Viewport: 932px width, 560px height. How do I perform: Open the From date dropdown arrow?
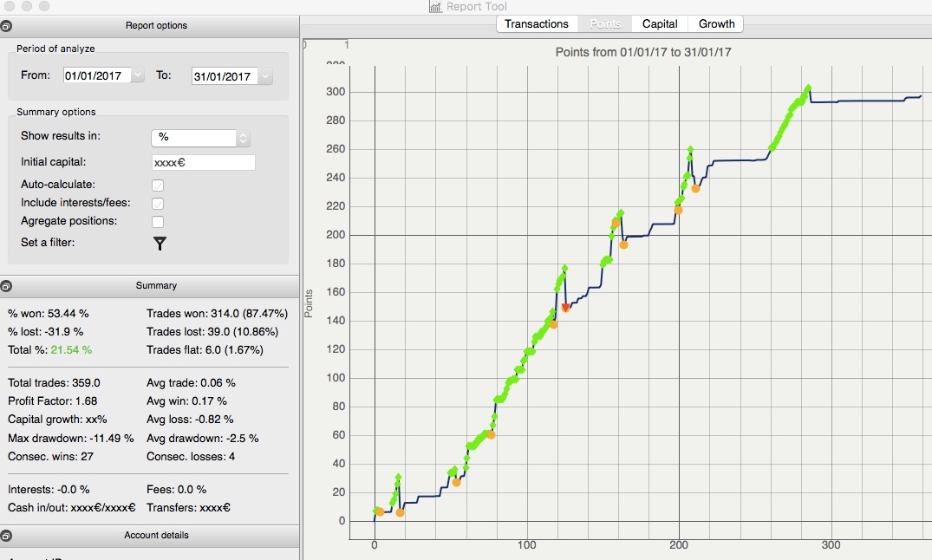pos(137,75)
